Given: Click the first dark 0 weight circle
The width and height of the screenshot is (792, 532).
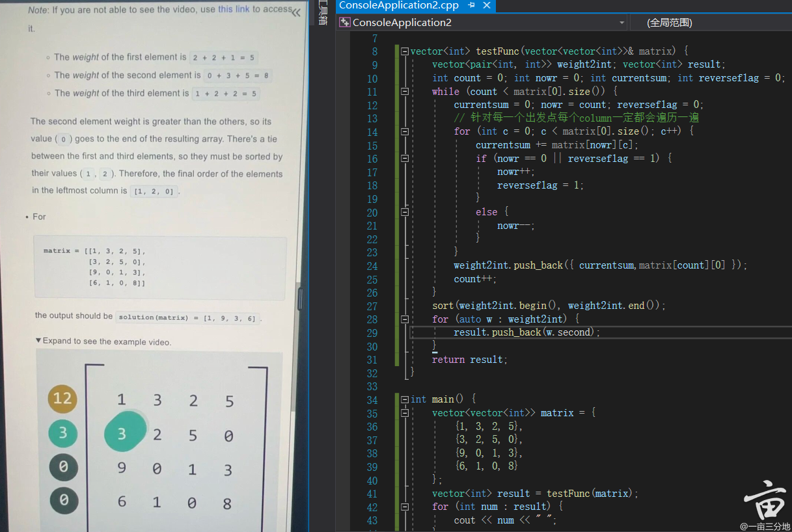Looking at the screenshot, I should (64, 467).
